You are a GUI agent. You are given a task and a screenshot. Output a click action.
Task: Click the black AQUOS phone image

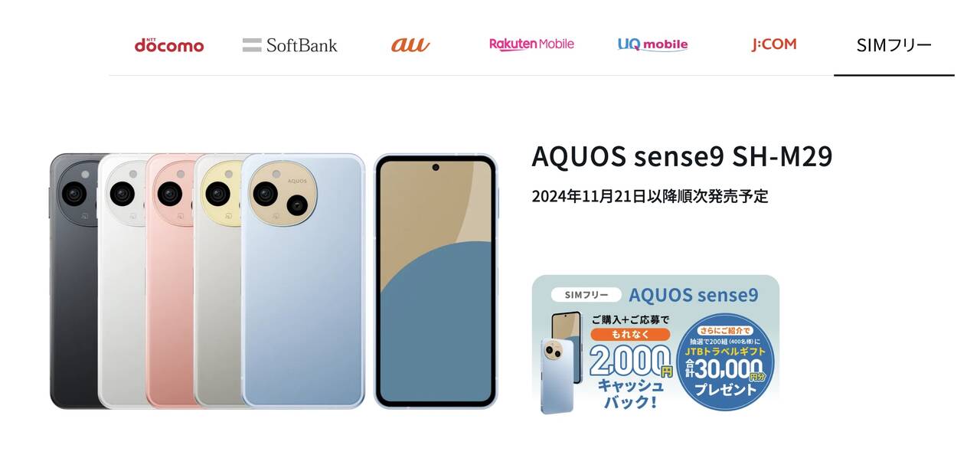click(74, 281)
